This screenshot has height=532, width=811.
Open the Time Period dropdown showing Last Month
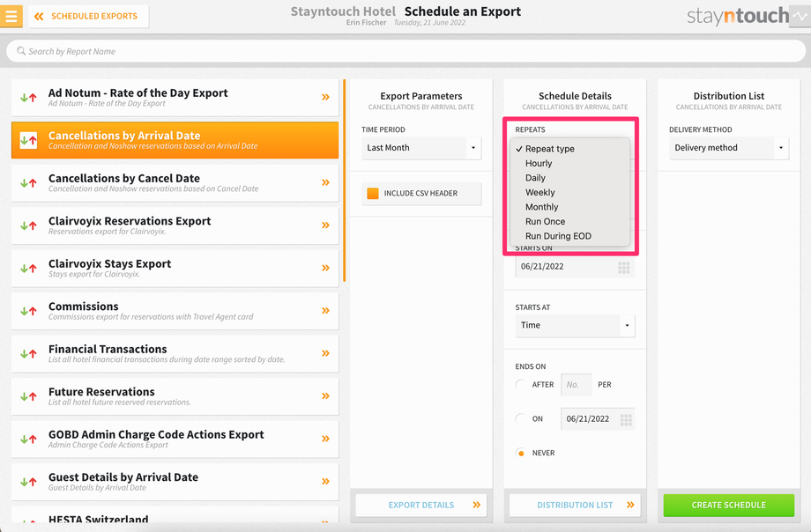pyautogui.click(x=421, y=148)
